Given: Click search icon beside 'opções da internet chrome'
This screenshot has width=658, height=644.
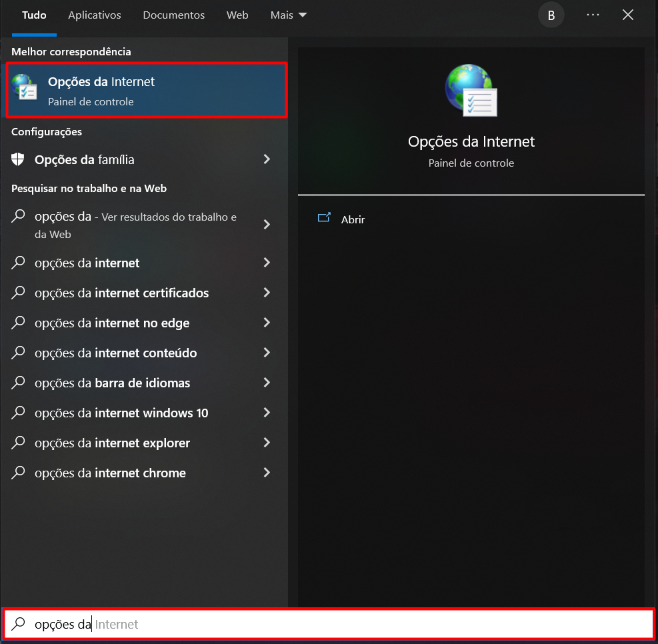Looking at the screenshot, I should [x=18, y=472].
